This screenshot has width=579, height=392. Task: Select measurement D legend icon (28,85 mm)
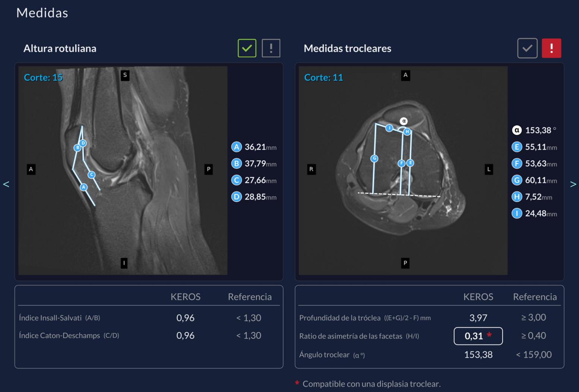tap(237, 196)
